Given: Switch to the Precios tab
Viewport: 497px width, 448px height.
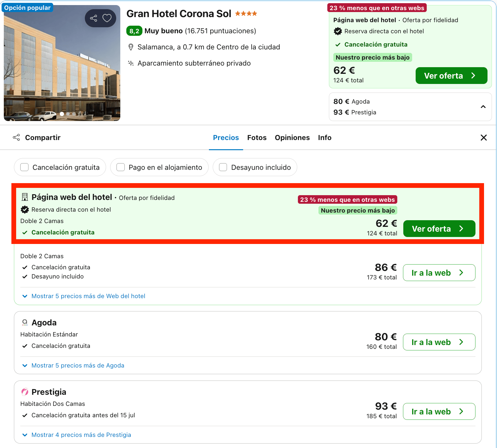Looking at the screenshot, I should [x=226, y=138].
